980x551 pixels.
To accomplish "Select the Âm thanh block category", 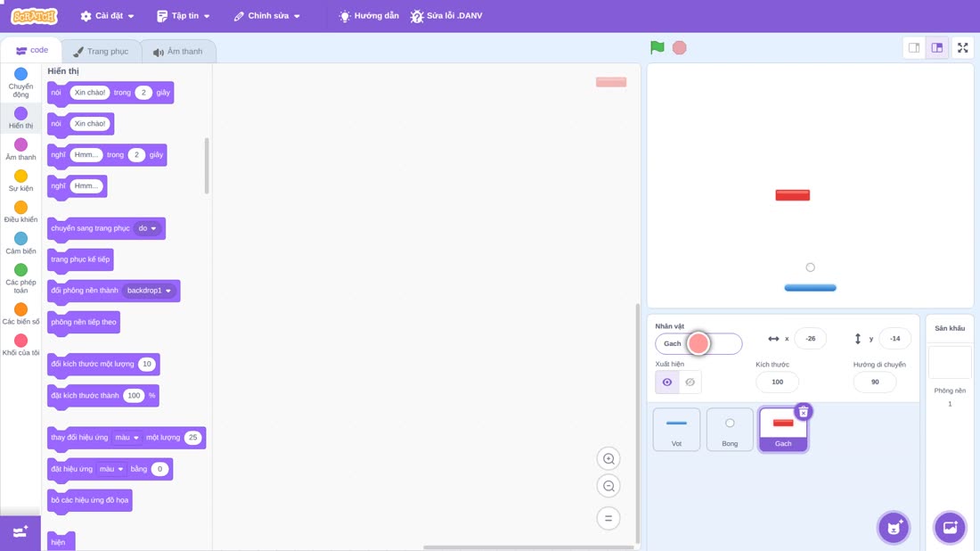I will (x=20, y=150).
